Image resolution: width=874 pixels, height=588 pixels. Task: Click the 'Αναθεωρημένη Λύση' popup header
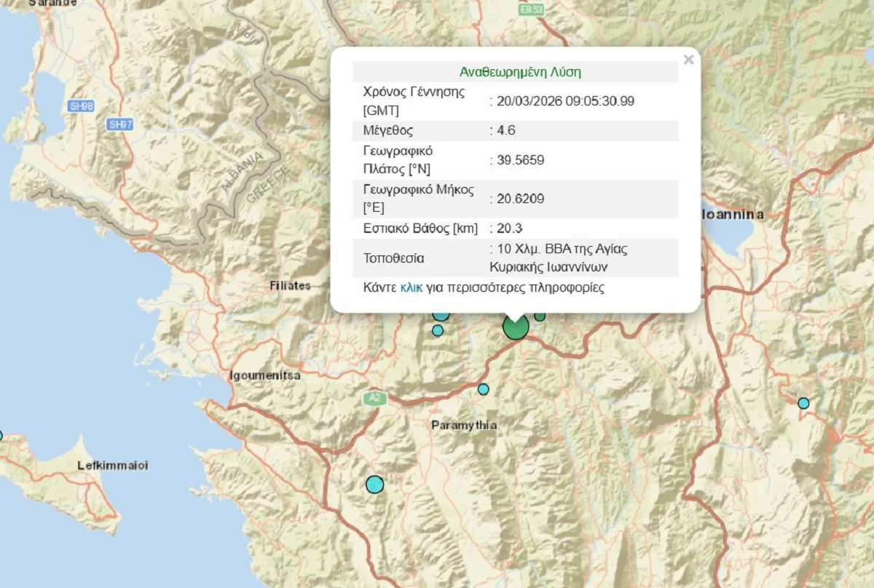click(x=520, y=72)
